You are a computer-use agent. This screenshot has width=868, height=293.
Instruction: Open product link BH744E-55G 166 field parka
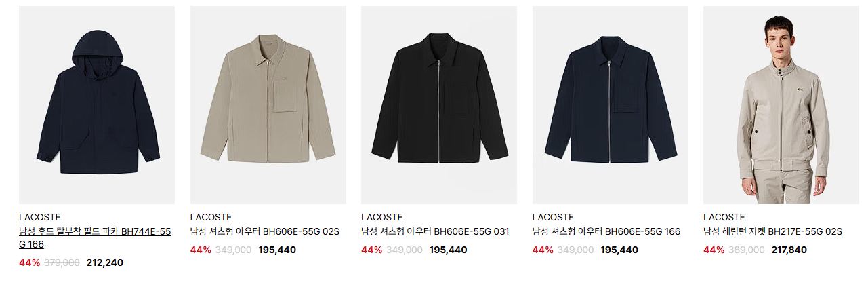(95, 238)
